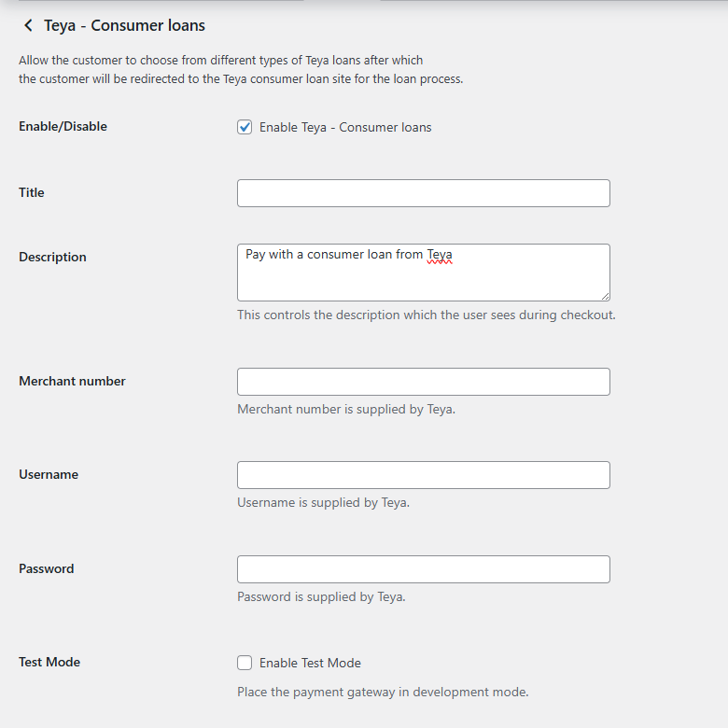Viewport: 728px width, 728px height.
Task: Place cursor in the Password field
Action: click(424, 569)
